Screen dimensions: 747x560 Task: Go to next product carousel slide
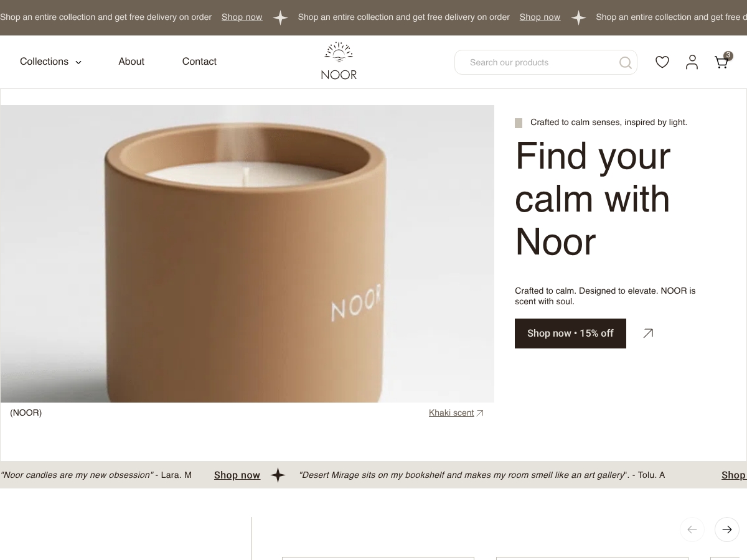click(727, 530)
